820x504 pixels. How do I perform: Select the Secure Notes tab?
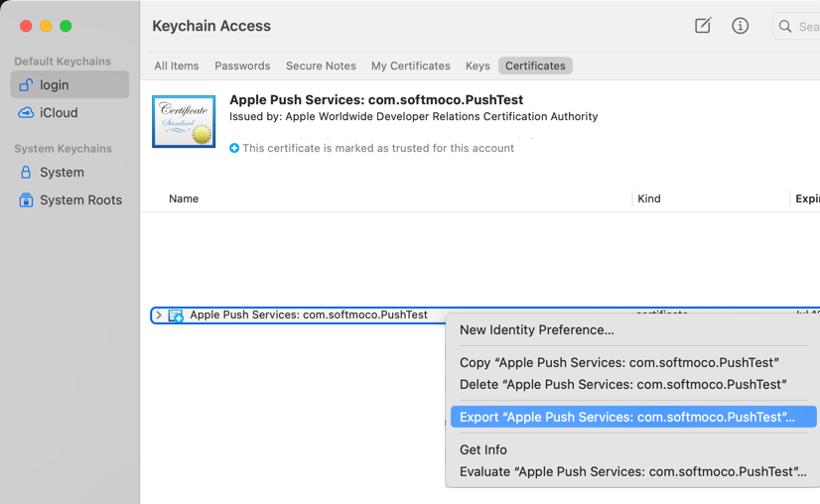(x=321, y=66)
